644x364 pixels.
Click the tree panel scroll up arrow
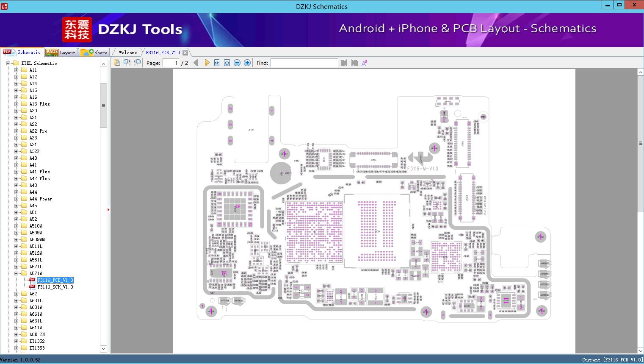point(103,64)
